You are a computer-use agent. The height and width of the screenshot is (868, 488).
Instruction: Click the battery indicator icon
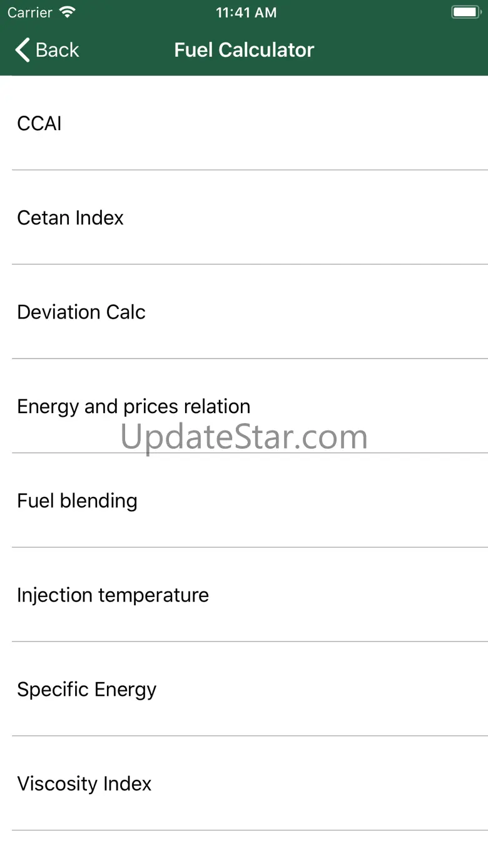(x=465, y=12)
